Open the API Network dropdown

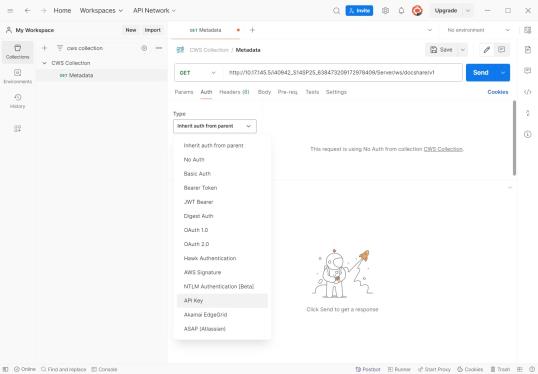coord(154,11)
